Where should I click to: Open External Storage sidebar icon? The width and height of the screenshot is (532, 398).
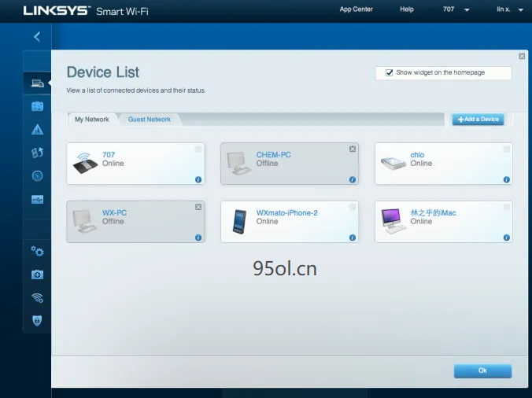(37, 200)
